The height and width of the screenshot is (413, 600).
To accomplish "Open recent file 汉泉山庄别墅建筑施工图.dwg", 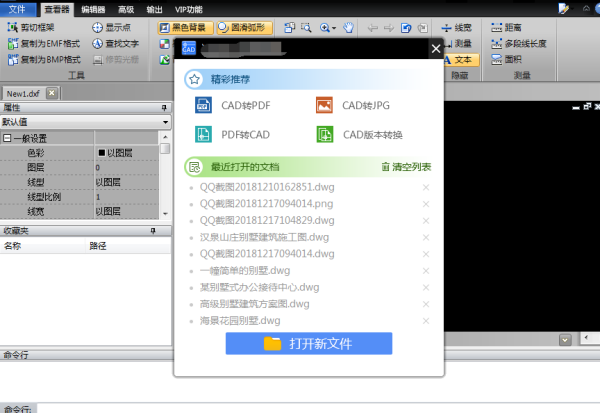I will click(264, 237).
